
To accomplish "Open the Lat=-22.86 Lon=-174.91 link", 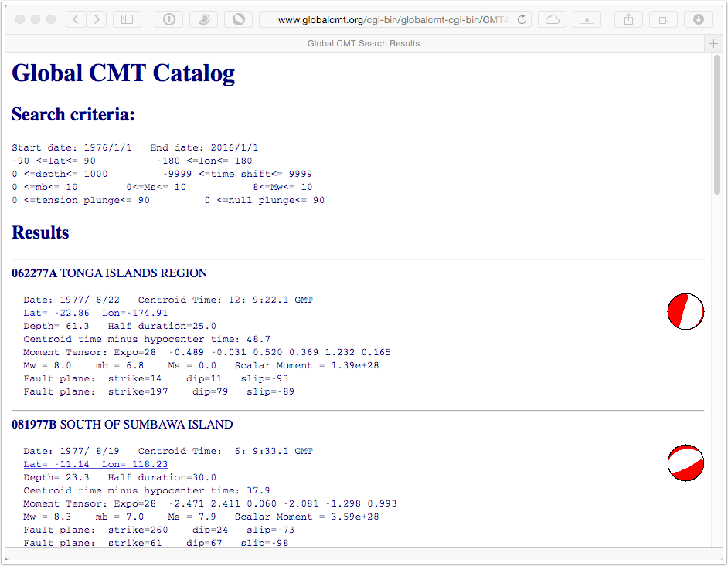I will click(96, 313).
